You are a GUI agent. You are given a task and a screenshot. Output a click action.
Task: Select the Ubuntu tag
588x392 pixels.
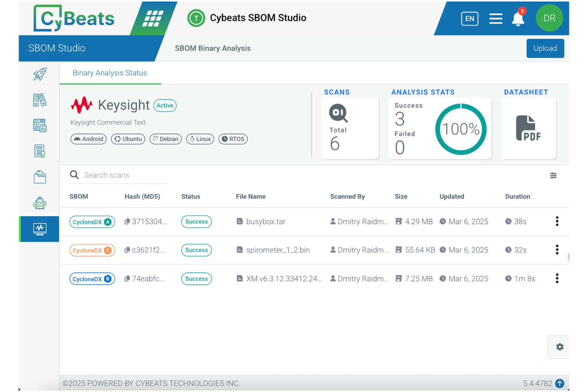point(128,139)
